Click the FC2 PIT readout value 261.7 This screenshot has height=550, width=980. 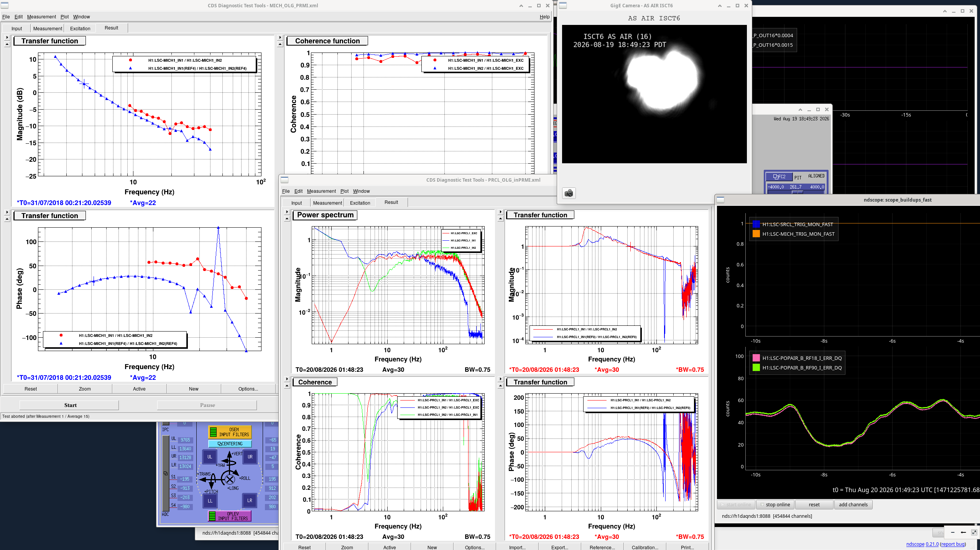point(796,187)
